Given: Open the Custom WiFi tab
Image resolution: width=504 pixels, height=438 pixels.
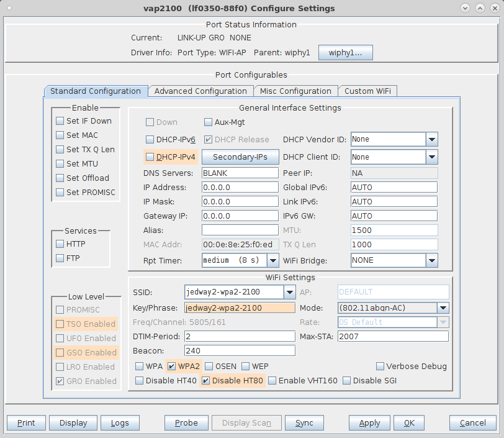Looking at the screenshot, I should [367, 91].
